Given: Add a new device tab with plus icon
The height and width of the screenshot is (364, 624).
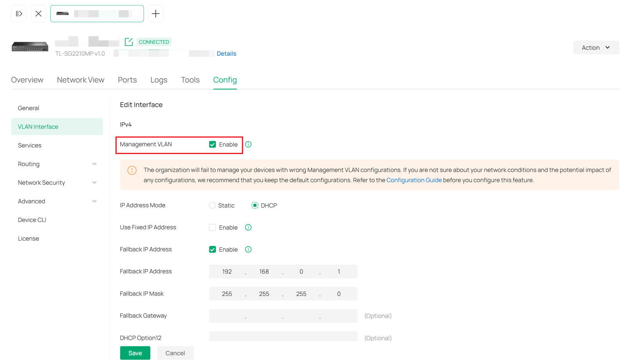Looking at the screenshot, I should click(x=156, y=14).
